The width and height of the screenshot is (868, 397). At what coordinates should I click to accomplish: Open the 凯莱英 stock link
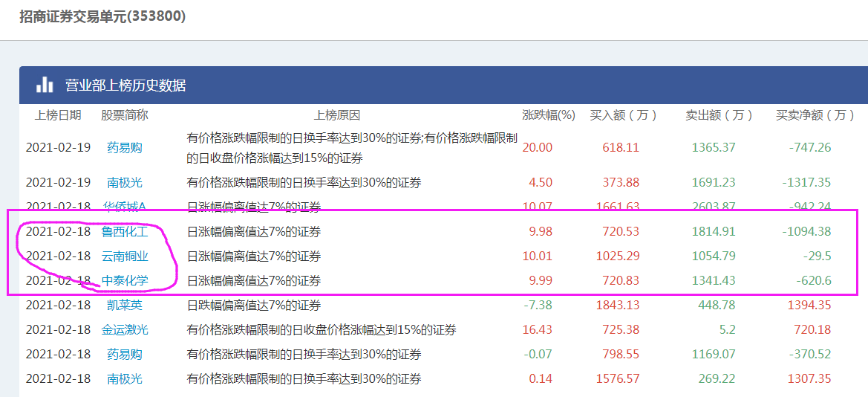tap(125, 305)
